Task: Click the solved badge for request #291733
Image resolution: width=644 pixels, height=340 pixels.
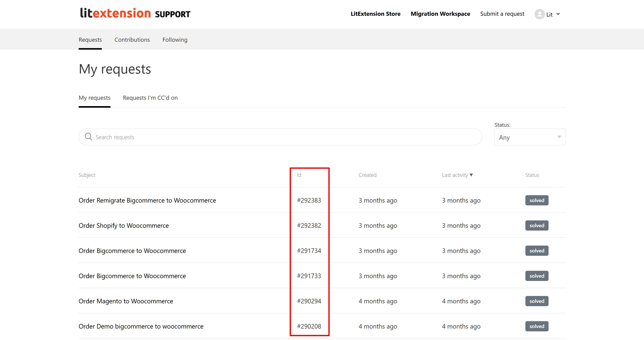Action: point(537,276)
